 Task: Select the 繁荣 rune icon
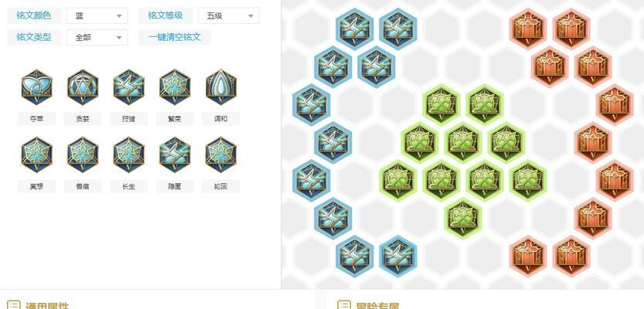click(175, 87)
